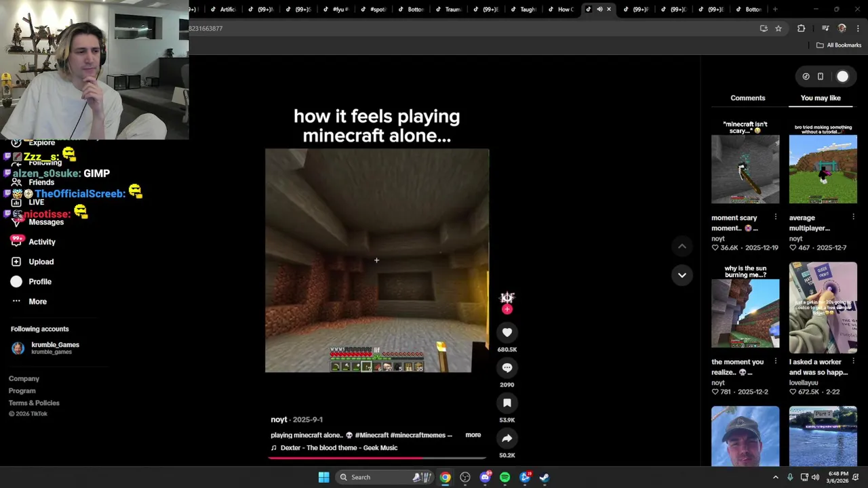
Task: Switch to the Comments tab
Action: tap(747, 98)
